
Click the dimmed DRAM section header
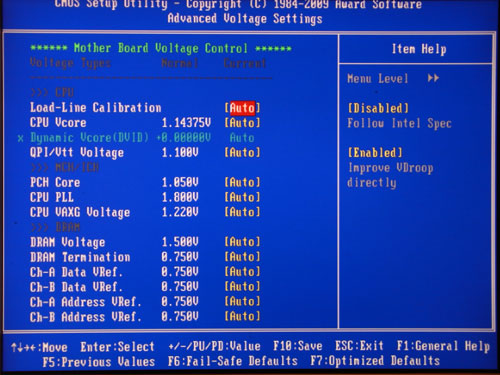coord(55,227)
